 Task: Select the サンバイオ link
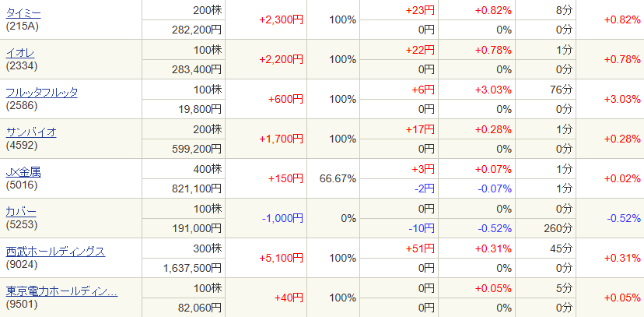[x=31, y=132]
